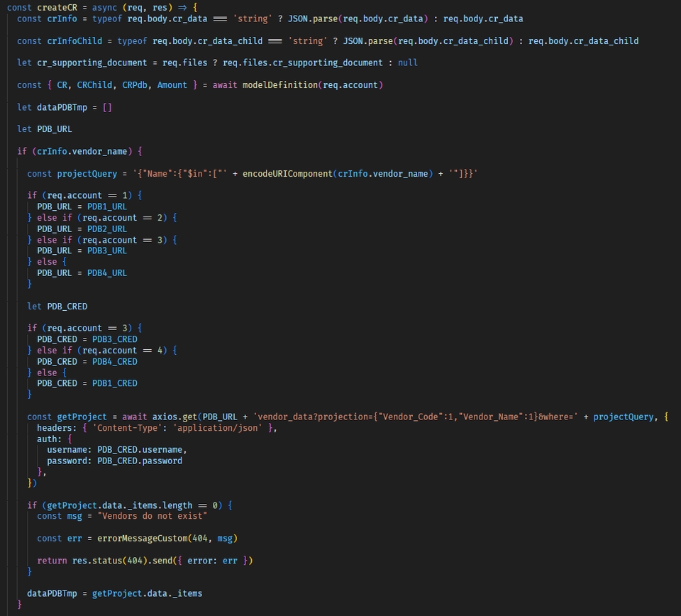
Task: Click the 'headers:' property key
Action: (x=57, y=428)
